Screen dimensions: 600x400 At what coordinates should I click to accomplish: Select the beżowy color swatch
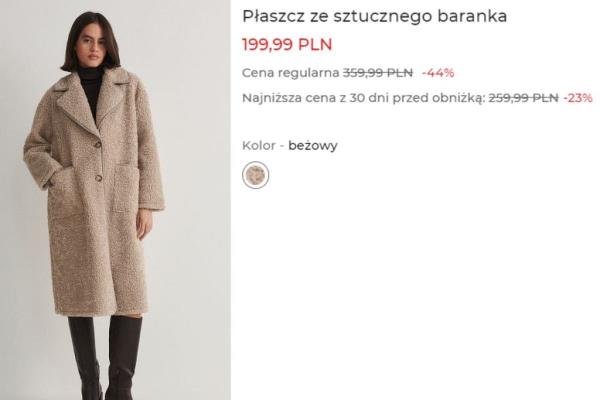(x=256, y=175)
